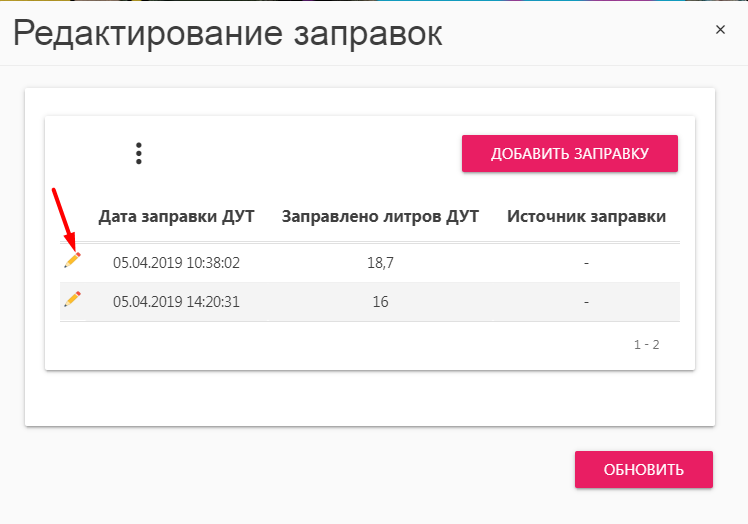Click the 18,7 liters value cell
This screenshot has height=524, width=748.
click(x=380, y=262)
